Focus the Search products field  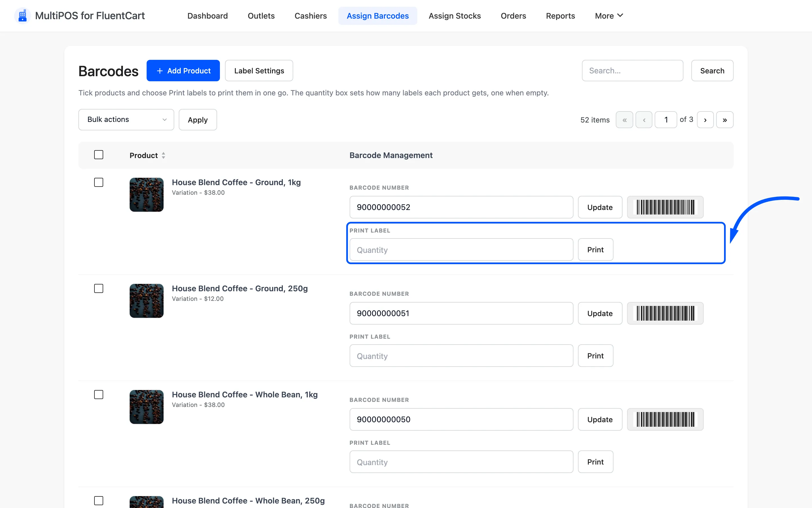coord(632,71)
